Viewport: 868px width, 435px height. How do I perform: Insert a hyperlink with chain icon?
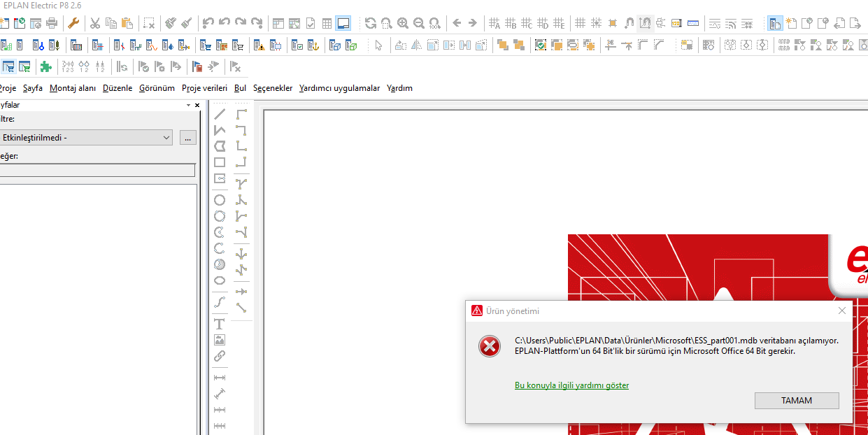click(x=220, y=356)
